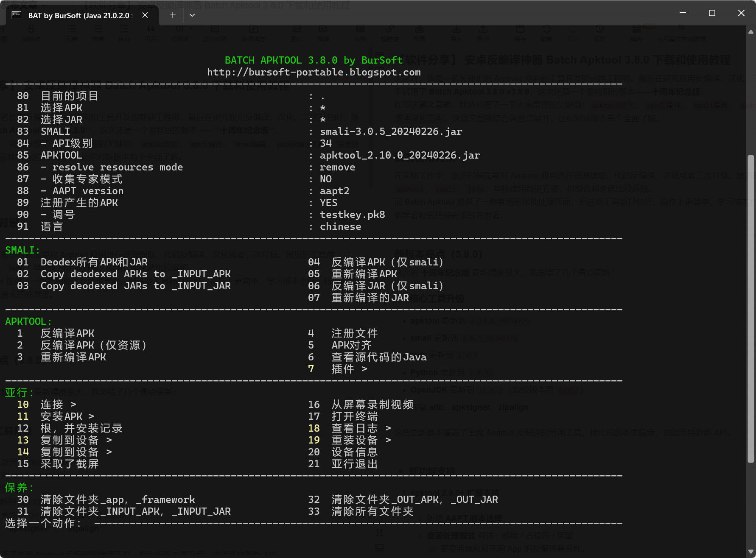The width and height of the screenshot is (756, 558).
Task: Click the terminal icon on the BAT by BurSoft tab
Action: click(16, 15)
